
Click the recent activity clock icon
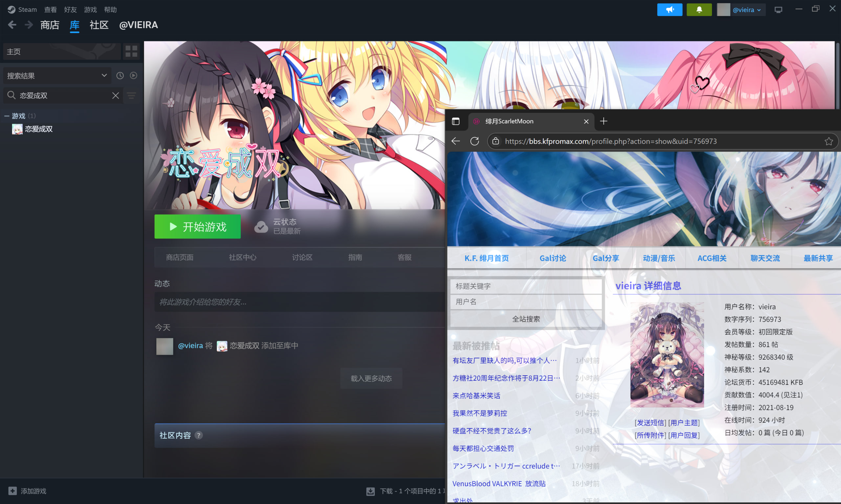tap(120, 75)
